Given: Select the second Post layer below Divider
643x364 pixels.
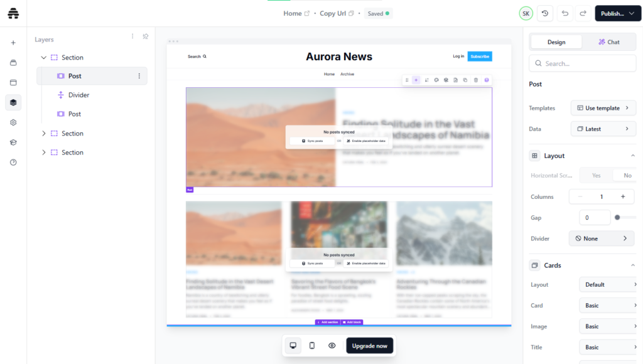Looking at the screenshot, I should (74, 114).
